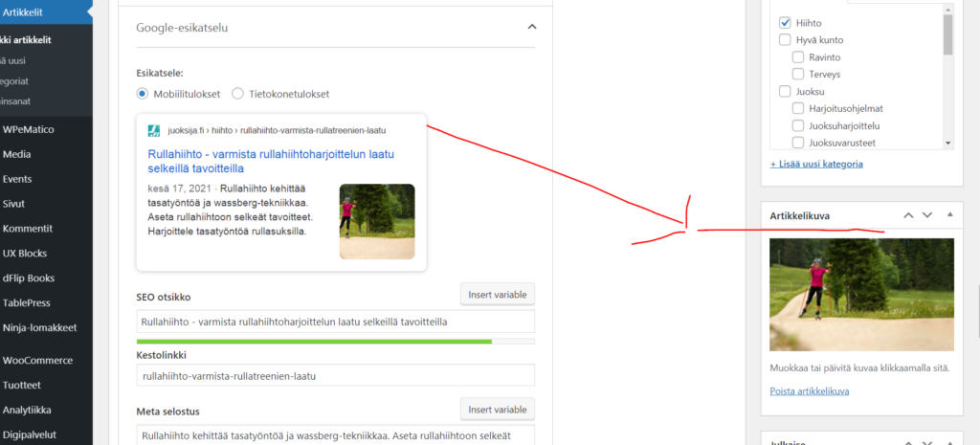
Task: Open the blue Rullahiihto preview title link
Action: coord(271,161)
